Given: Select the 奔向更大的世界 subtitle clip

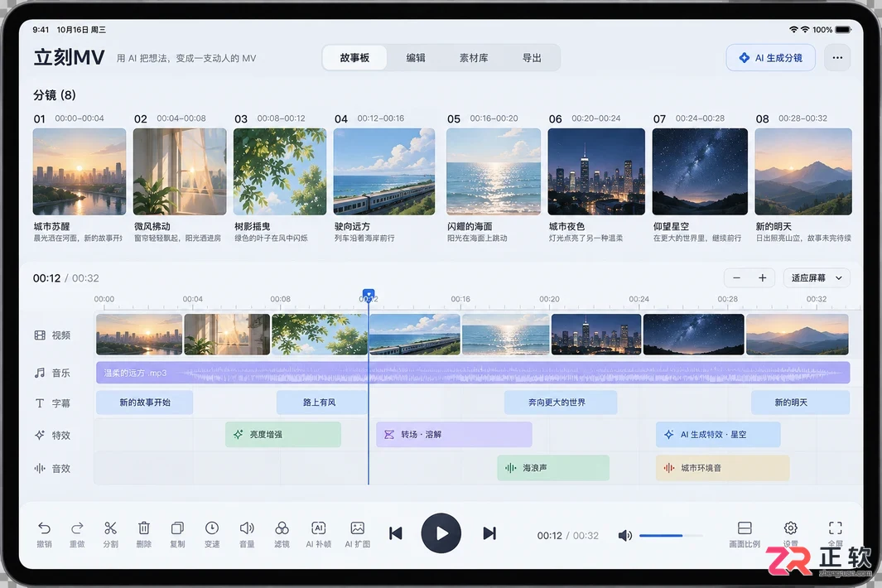Looking at the screenshot, I should [x=560, y=402].
